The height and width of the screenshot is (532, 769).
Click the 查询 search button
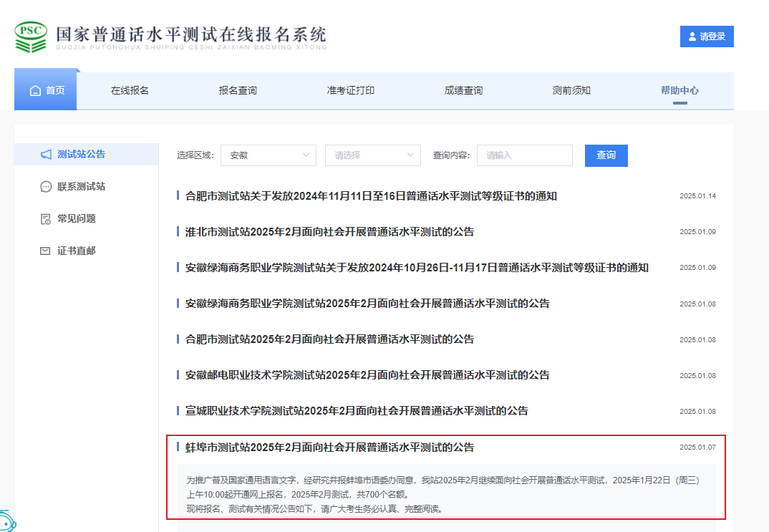point(606,155)
